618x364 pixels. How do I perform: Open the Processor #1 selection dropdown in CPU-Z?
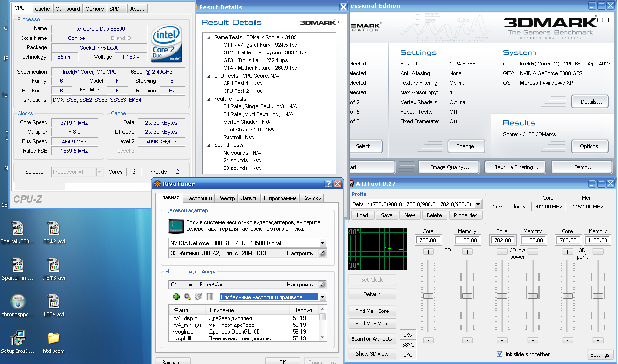tap(100, 172)
